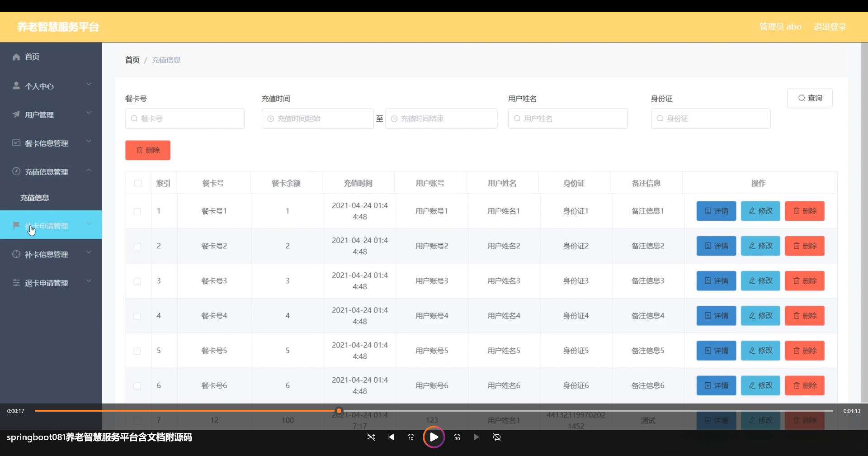The height and width of the screenshot is (456, 868).
Task: Click the 充值时间 column header
Action: 358,183
